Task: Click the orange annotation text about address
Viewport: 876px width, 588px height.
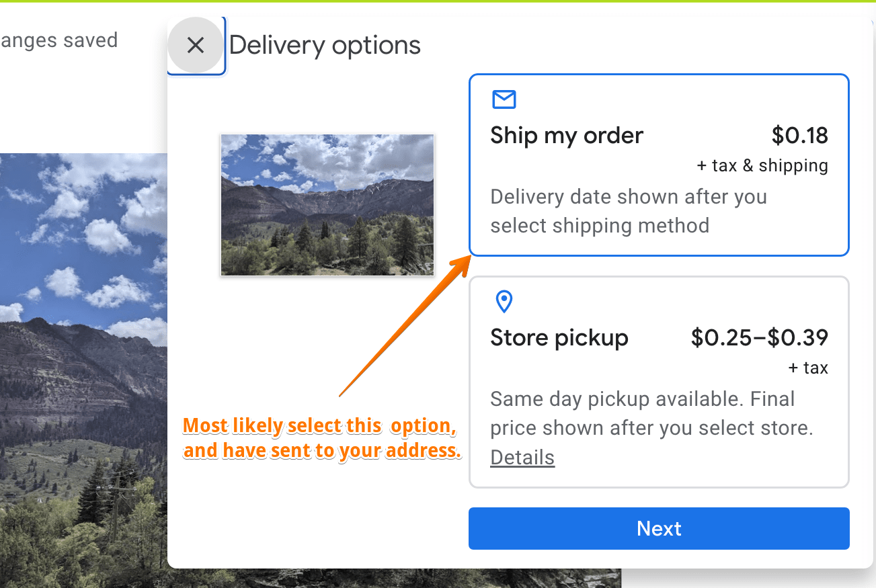Action: [322, 438]
